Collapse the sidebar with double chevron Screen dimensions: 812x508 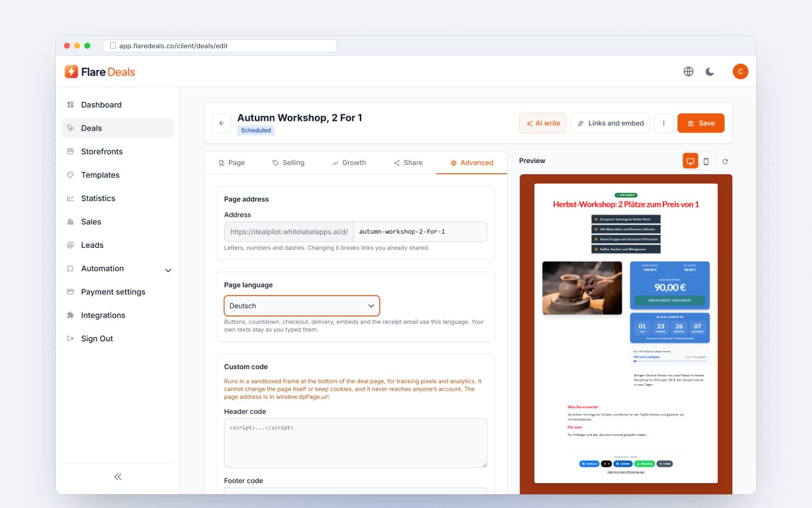pyautogui.click(x=118, y=477)
